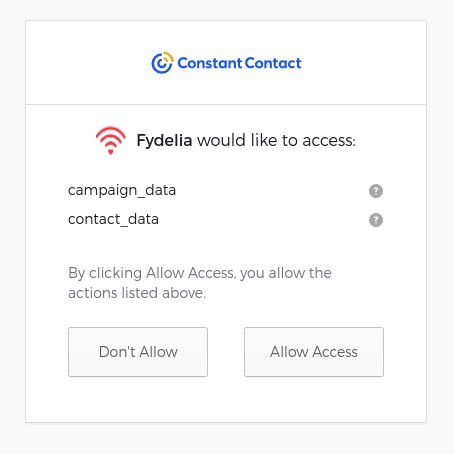454x454 pixels.
Task: Grant Fydelia access with Allow Access
Action: 314,352
